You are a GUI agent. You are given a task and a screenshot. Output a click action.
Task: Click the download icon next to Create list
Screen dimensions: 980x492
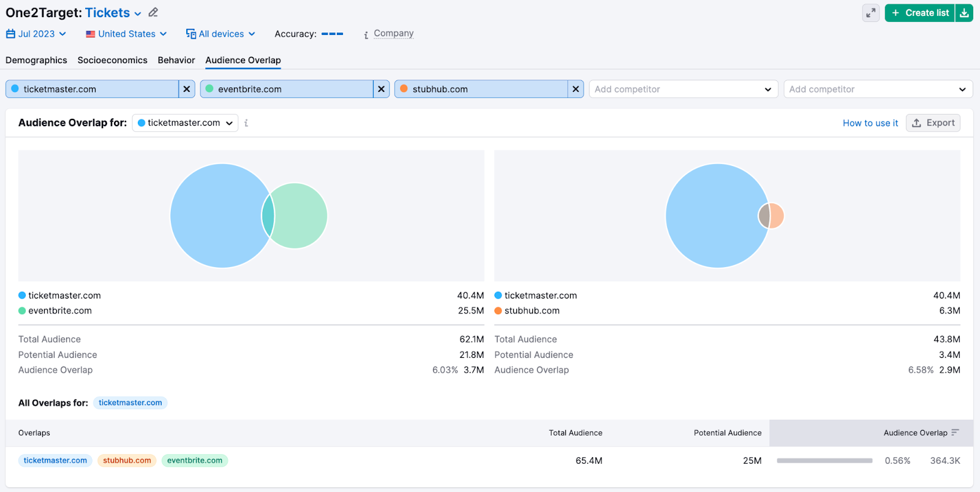[x=964, y=13]
